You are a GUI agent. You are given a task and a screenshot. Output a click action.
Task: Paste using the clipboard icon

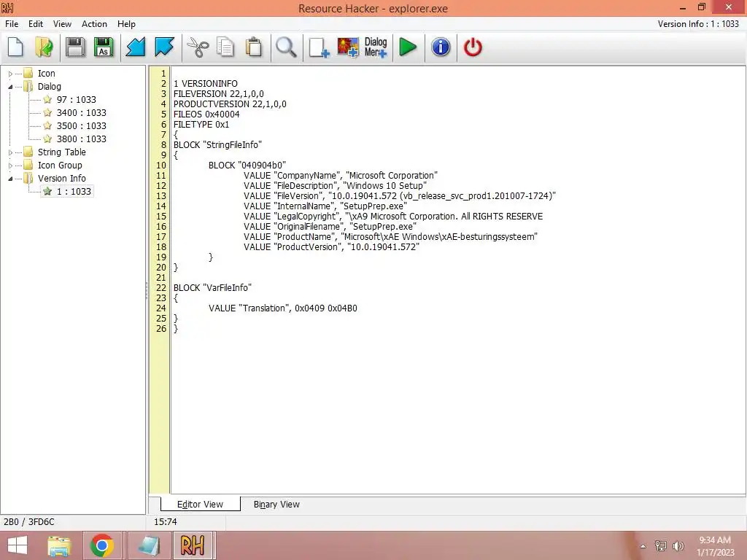point(254,47)
